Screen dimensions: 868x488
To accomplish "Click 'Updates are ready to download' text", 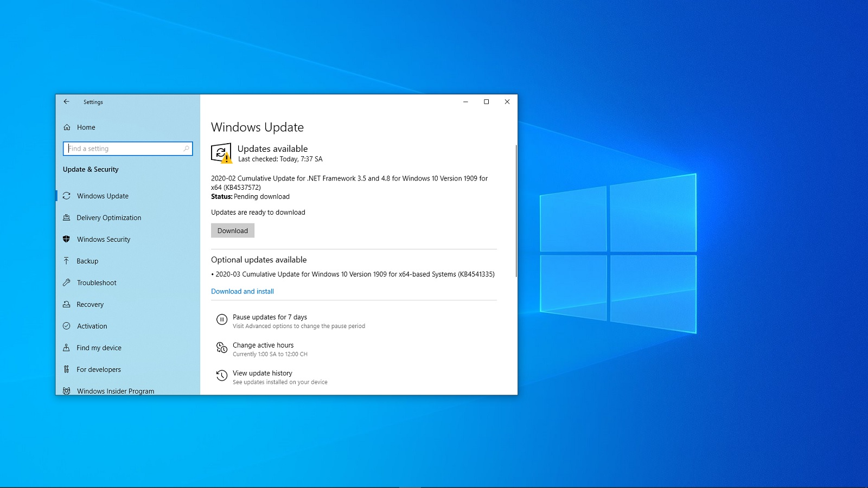I will 258,212.
